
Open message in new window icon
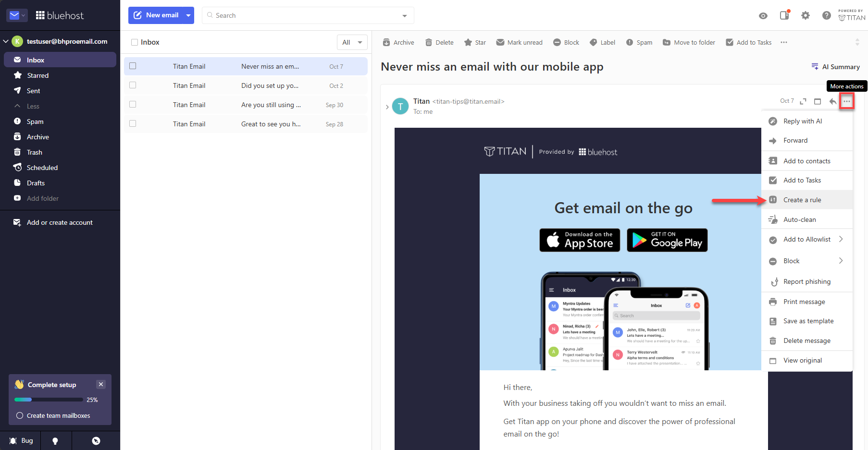818,101
